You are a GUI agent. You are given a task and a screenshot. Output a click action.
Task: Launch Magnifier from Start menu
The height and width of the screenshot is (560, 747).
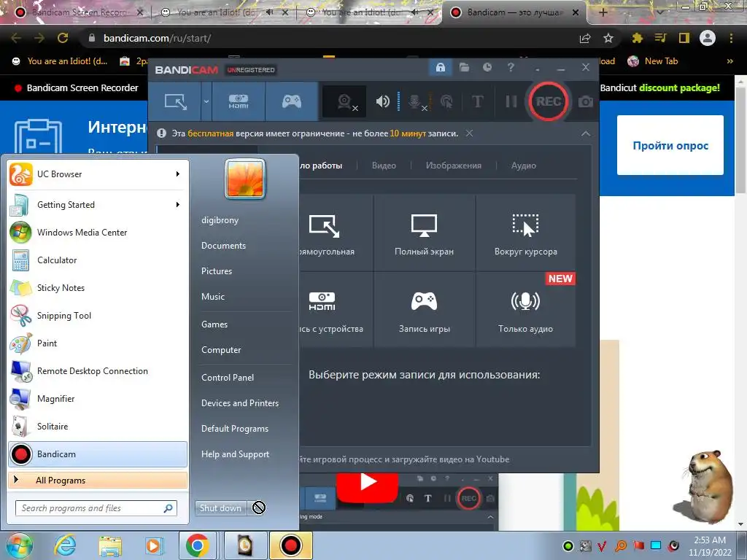point(97,399)
